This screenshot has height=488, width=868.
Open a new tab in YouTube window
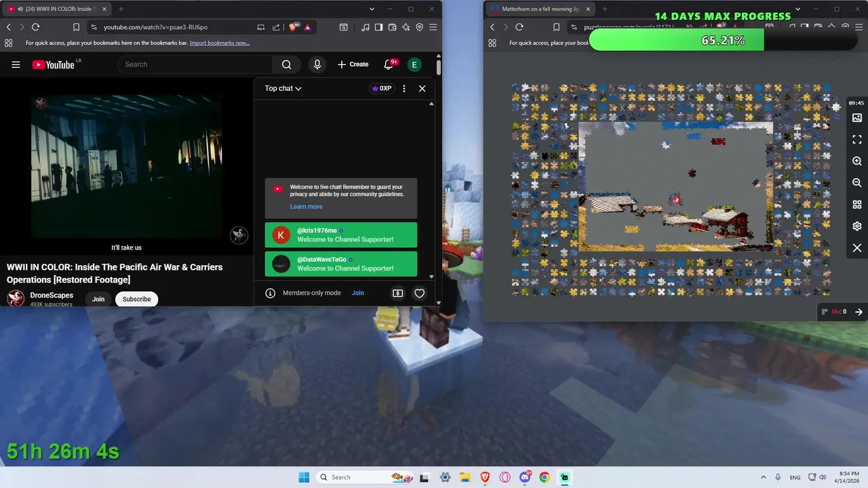coord(121,9)
